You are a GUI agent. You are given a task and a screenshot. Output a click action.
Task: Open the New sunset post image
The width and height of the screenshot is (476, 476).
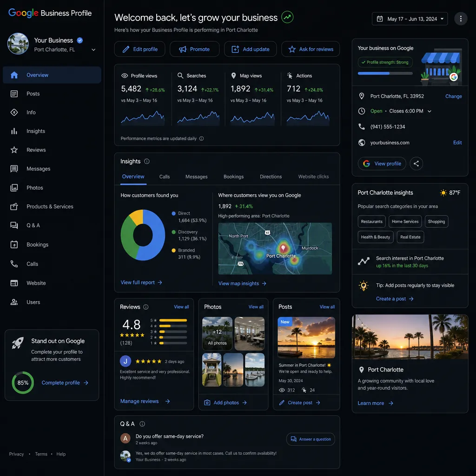306,337
